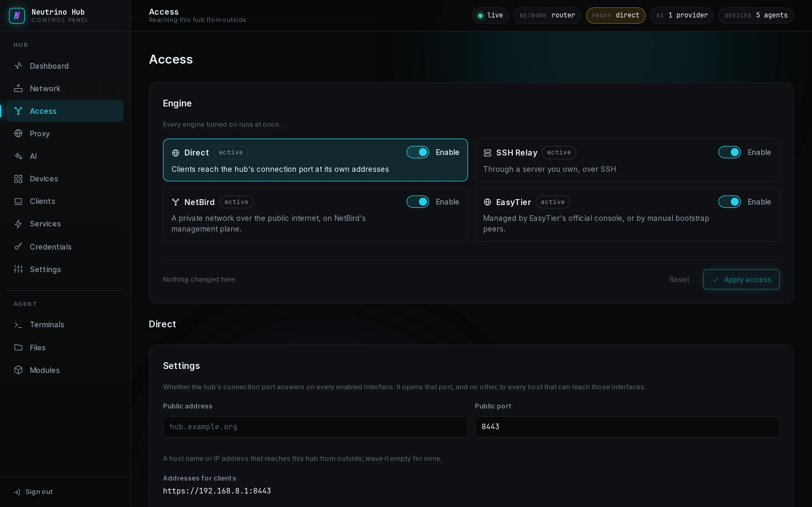
Task: Click the AI sparkle icon in sidebar
Action: tap(18, 156)
